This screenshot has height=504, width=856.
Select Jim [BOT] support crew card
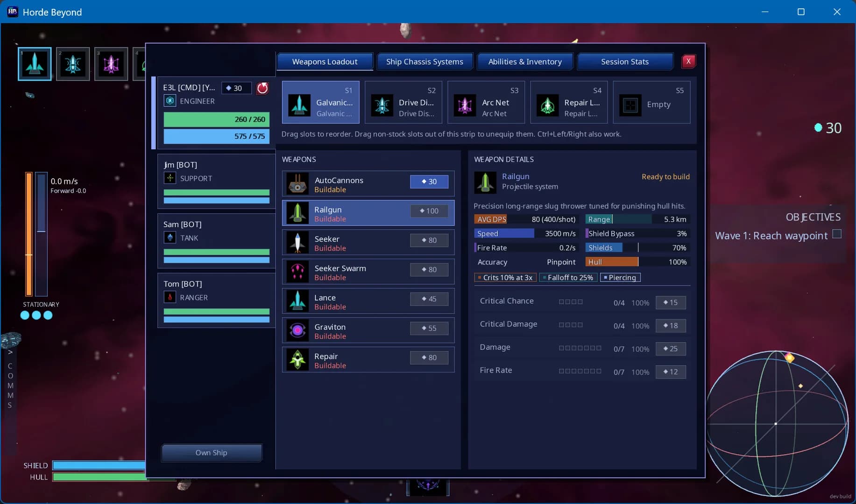216,182
